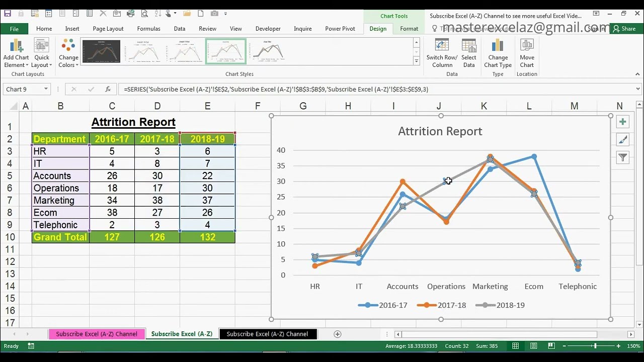Select the dark background chart style thumbnail
This screenshot has height=362, width=644.
tap(101, 51)
